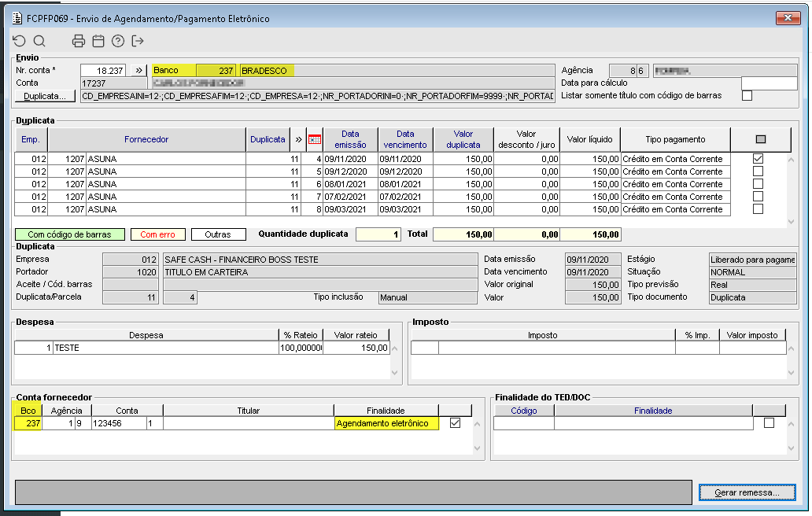Click the magnifier search toolbar icon
Image resolution: width=812 pixels, height=516 pixels.
[x=39, y=41]
